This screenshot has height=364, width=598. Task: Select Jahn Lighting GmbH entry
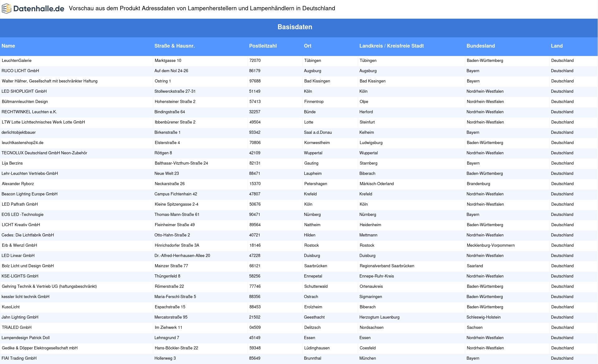[x=20, y=317]
